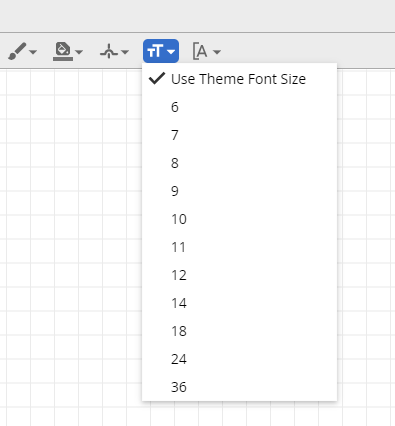
Task: Select the line color brush icon
Action: click(17, 52)
